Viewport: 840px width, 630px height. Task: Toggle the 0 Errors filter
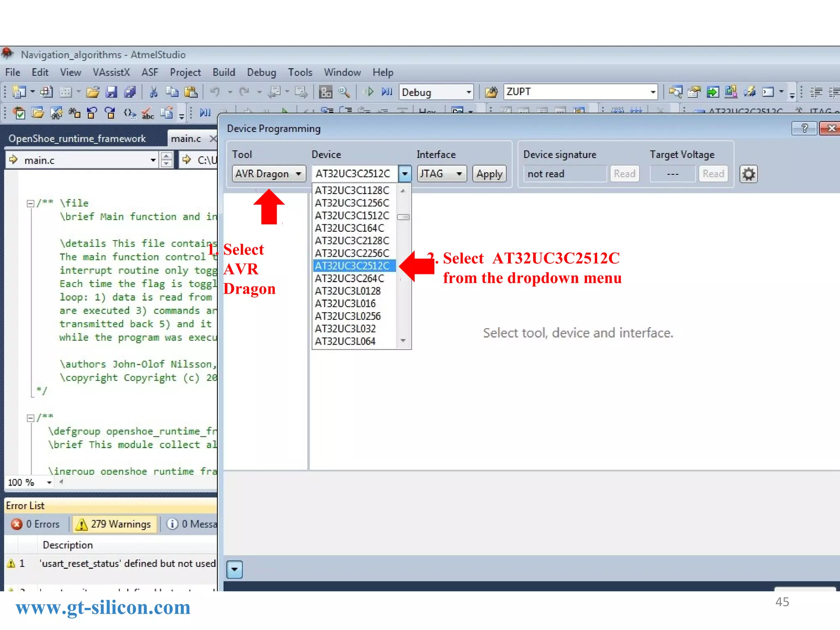36,524
